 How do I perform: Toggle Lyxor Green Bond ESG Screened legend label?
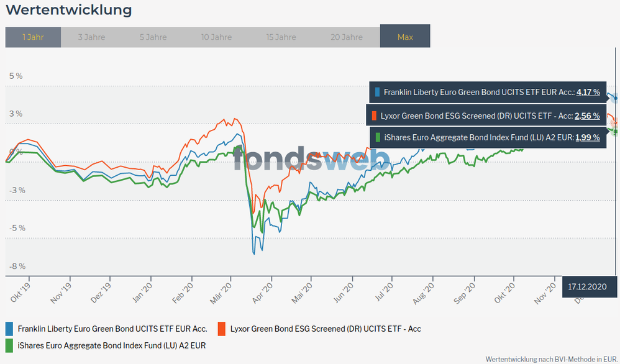pos(326,329)
